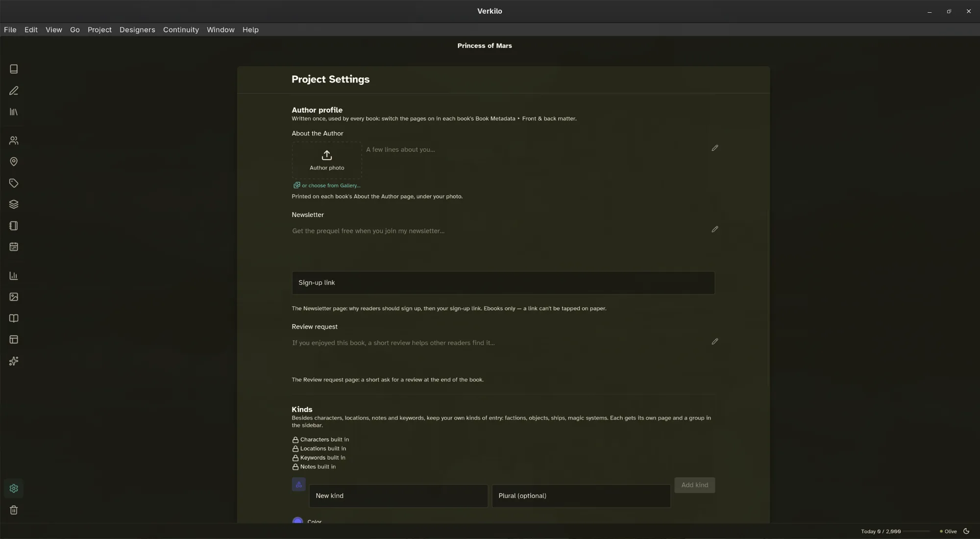Click the 'Princess of Mars' project title
The image size is (980, 539).
(485, 46)
